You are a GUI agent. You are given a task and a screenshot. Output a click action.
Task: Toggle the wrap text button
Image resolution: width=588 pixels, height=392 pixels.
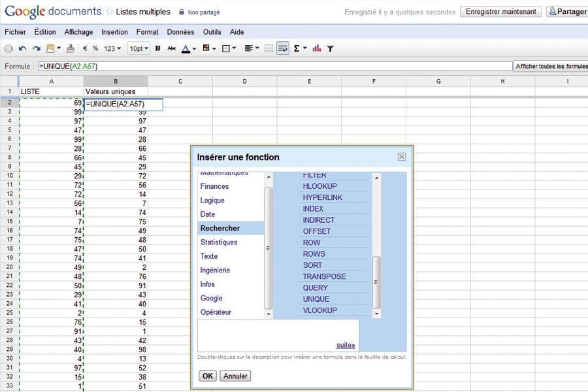(283, 48)
